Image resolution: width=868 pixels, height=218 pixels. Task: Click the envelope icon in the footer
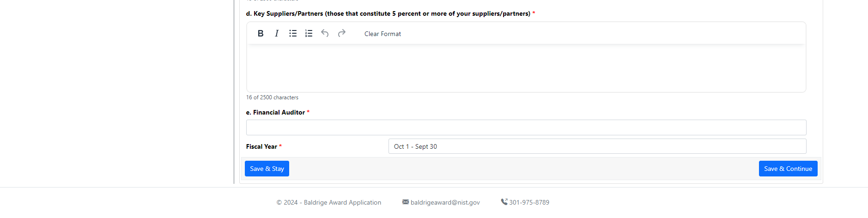tap(406, 202)
